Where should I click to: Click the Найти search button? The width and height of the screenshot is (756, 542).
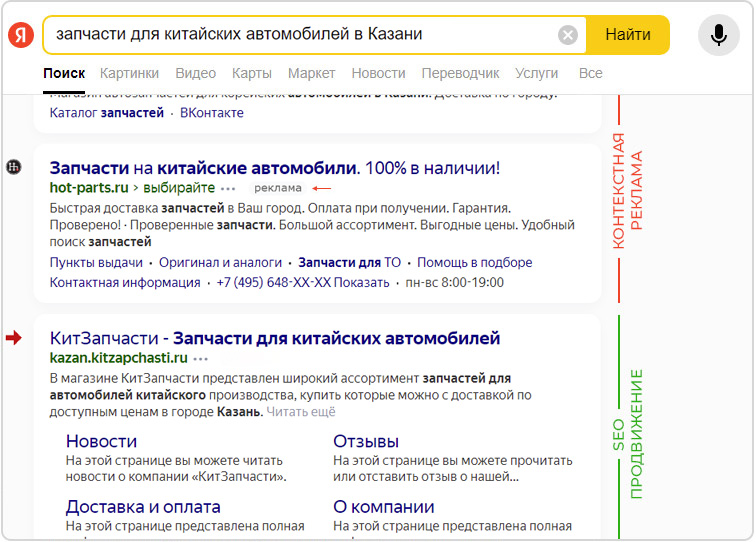click(x=628, y=35)
